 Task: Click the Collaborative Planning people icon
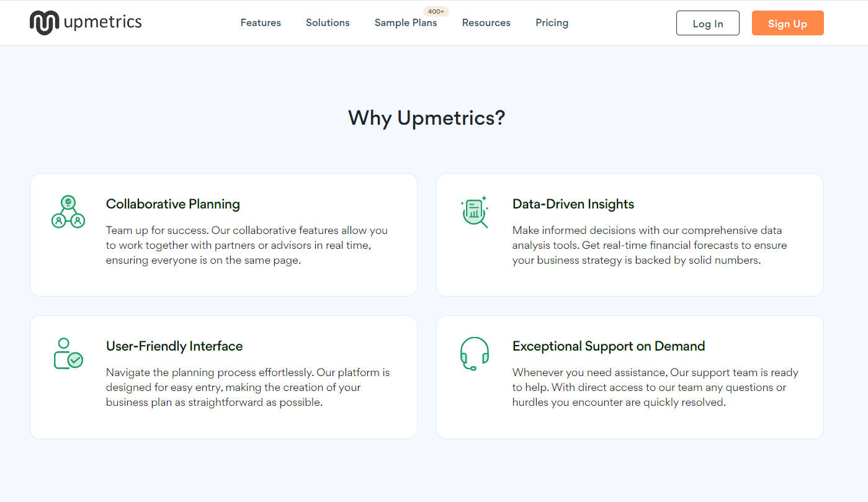tap(68, 211)
